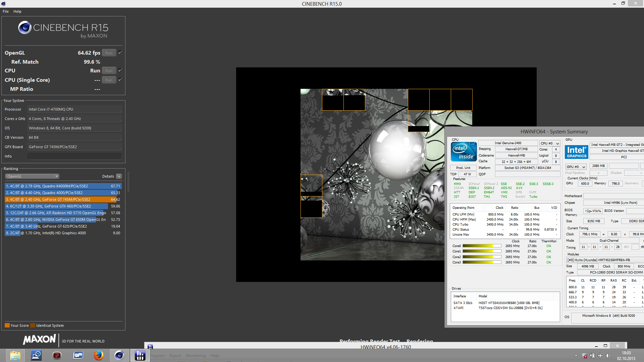Click the TSSTcorp DVD drive entry
Screen dimensions: 644x362
(505, 308)
